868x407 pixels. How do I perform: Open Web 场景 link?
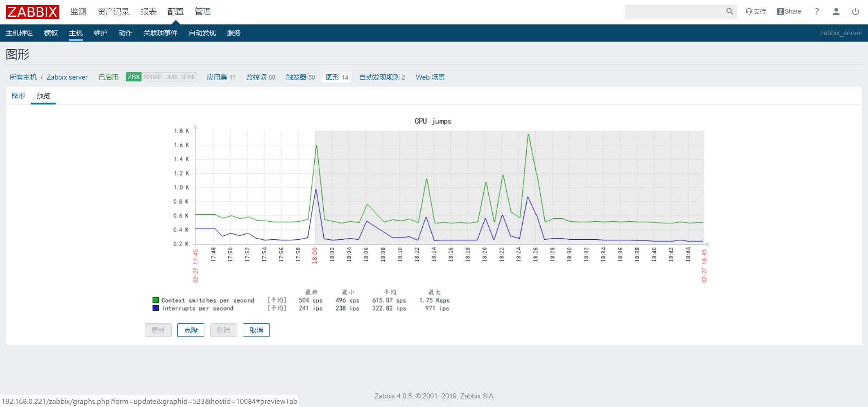click(x=430, y=77)
